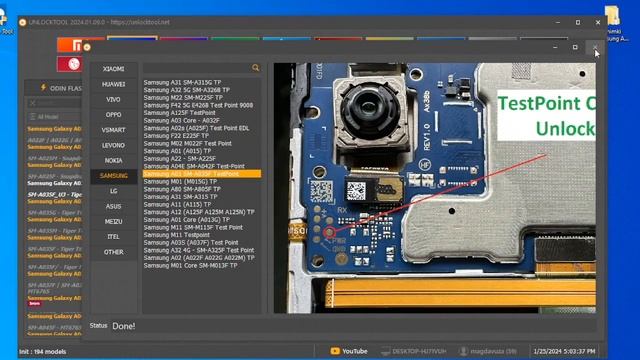Select Samsung A32 4G - SM-A325F Test Point
The height and width of the screenshot is (360, 640).
199,250
